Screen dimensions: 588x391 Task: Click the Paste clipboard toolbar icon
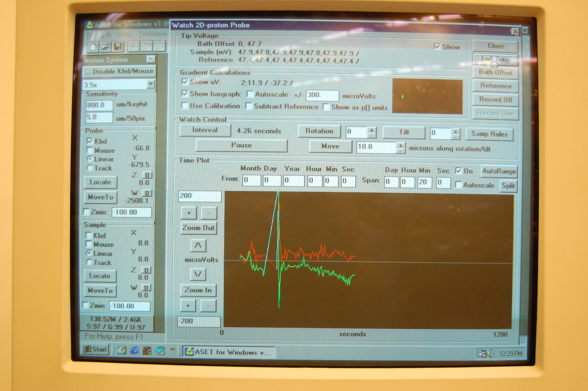(x=160, y=46)
